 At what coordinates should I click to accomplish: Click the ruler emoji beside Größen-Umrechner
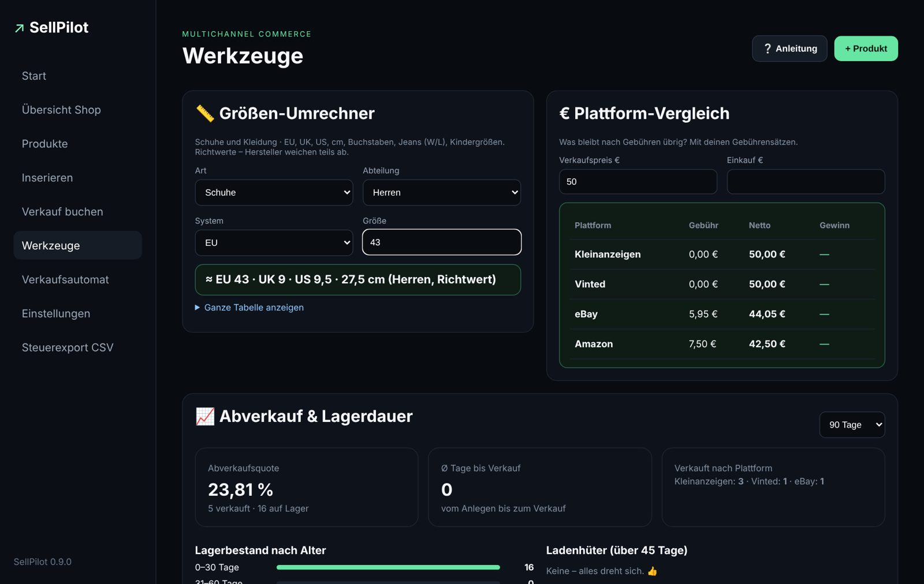[205, 113]
